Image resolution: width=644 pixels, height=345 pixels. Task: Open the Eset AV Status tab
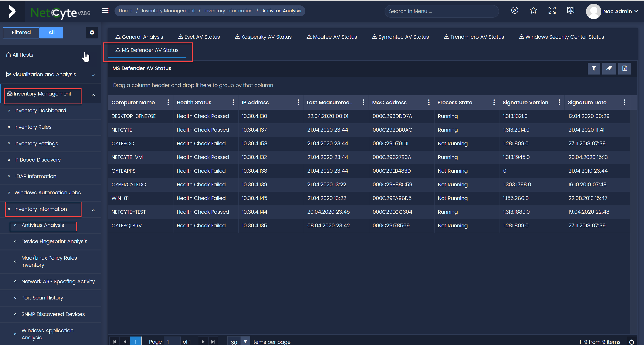pyautogui.click(x=199, y=37)
